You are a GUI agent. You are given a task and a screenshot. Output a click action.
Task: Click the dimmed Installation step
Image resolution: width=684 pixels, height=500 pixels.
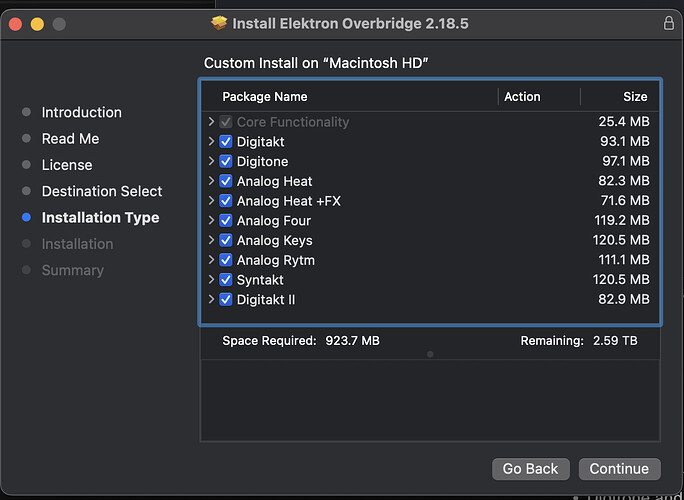pyautogui.click(x=77, y=244)
